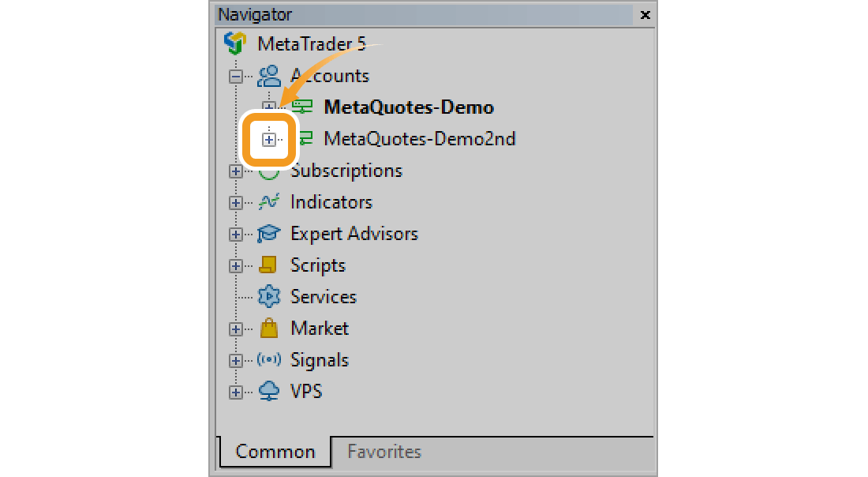The width and height of the screenshot is (868, 477).
Task: Click the Scripts scroll icon
Action: point(269,265)
